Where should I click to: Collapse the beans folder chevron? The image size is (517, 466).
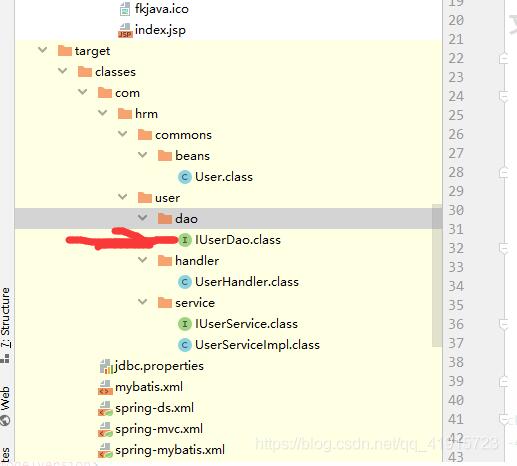[x=143, y=155]
